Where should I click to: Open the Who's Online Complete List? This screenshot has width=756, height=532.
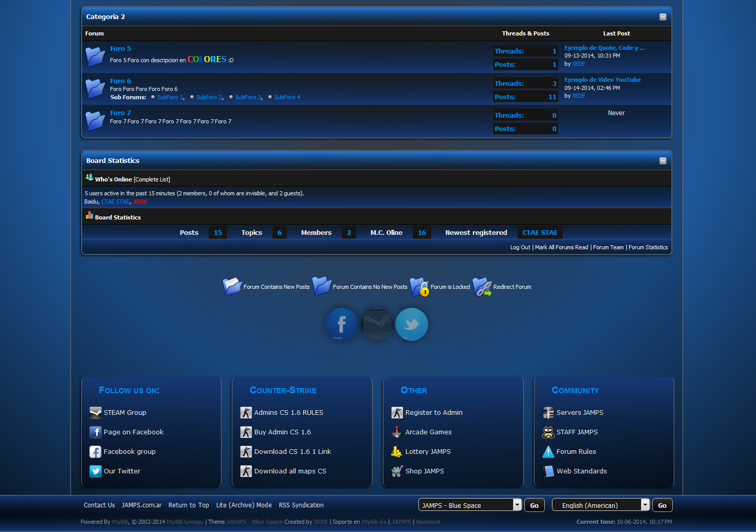(x=152, y=179)
